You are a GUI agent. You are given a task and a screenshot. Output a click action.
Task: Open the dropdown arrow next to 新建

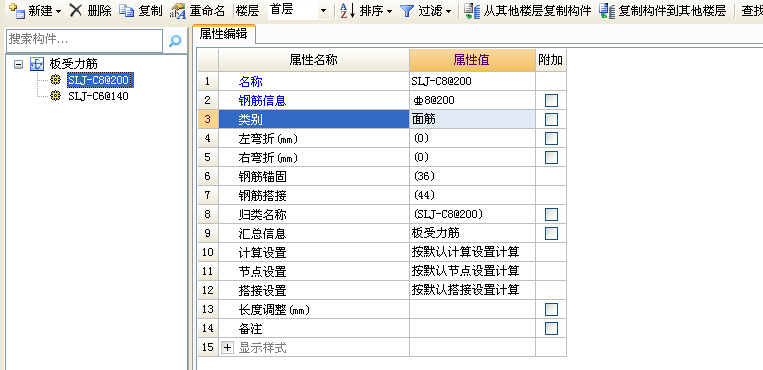pyautogui.click(x=58, y=11)
